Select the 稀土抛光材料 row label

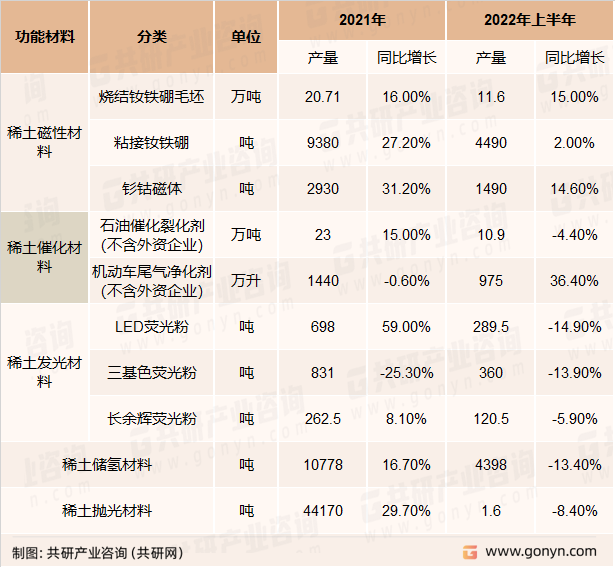click(107, 511)
